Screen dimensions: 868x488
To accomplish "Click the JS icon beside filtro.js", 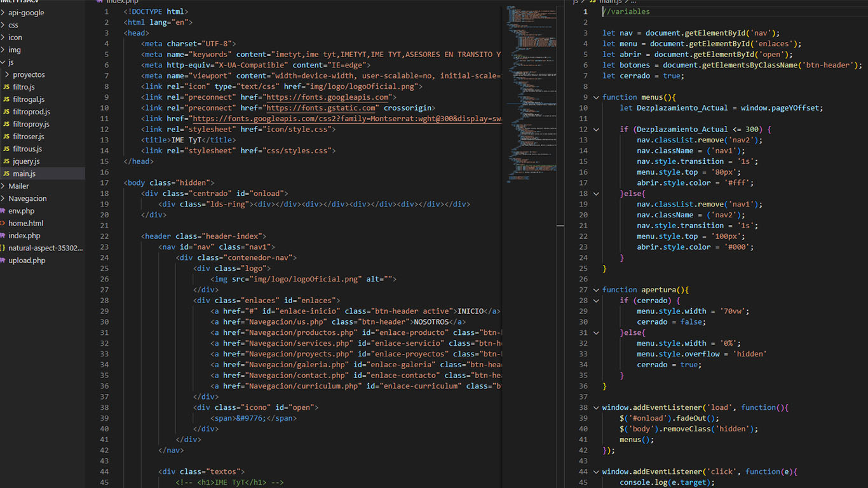I will tap(6, 87).
